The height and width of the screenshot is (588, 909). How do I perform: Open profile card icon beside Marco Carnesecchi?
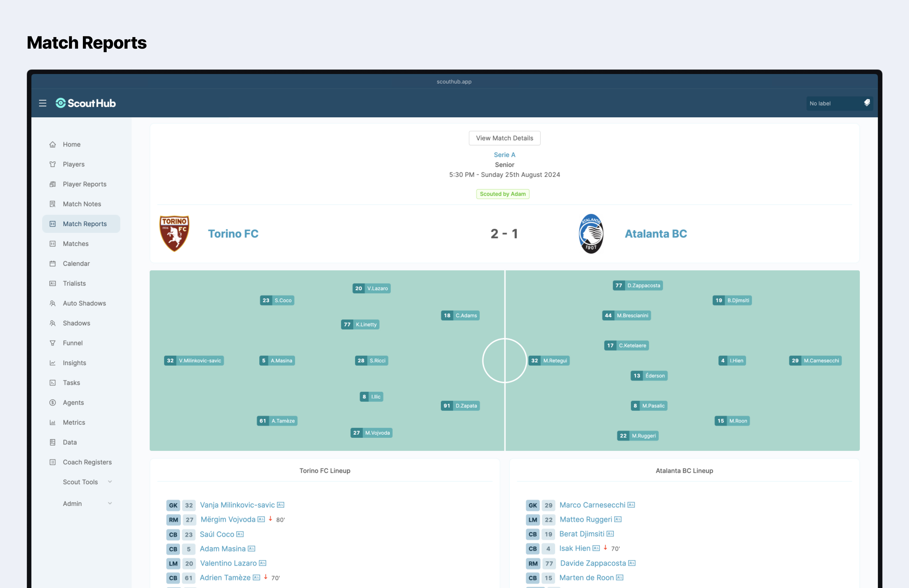pos(631,505)
